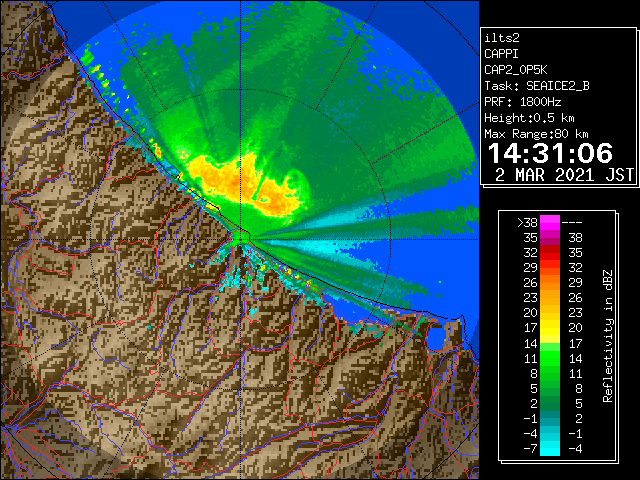Click the 'CAP2_OP5K' label

tap(516, 70)
